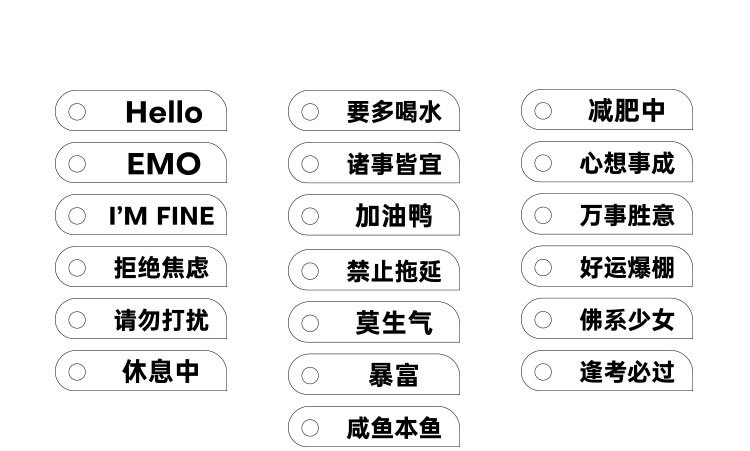
Task: Select the radio circle beside EMO
Action: point(77,164)
